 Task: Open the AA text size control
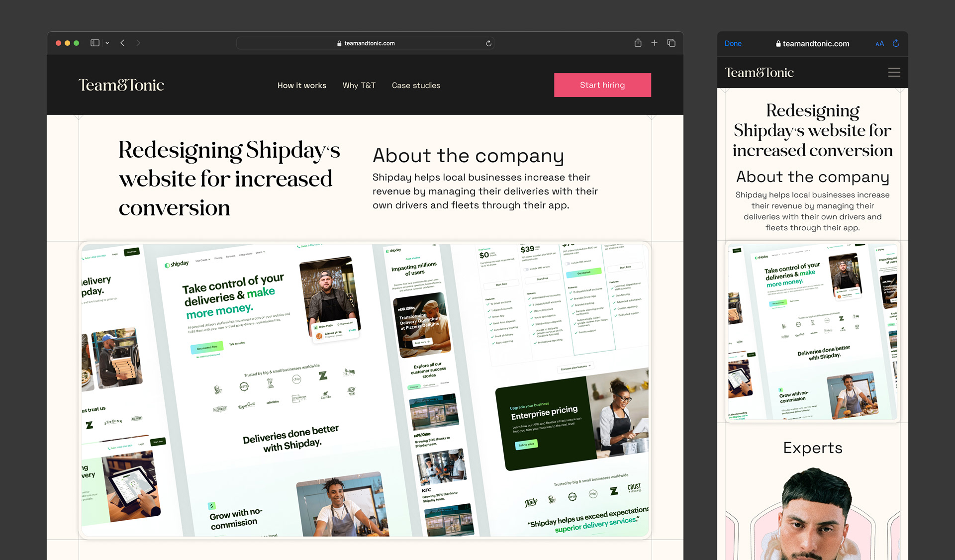tap(879, 44)
